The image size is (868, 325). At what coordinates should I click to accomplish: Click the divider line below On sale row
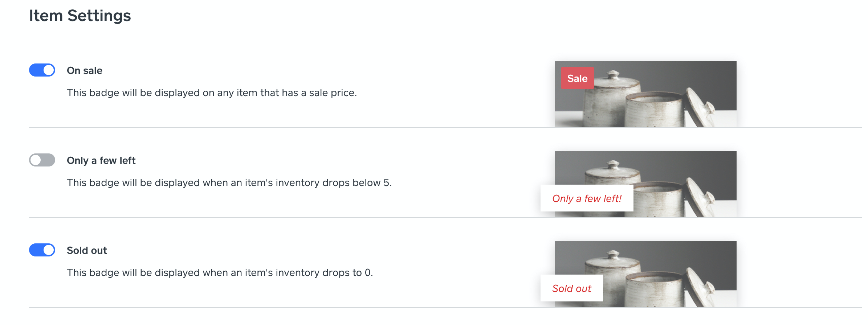(290, 128)
